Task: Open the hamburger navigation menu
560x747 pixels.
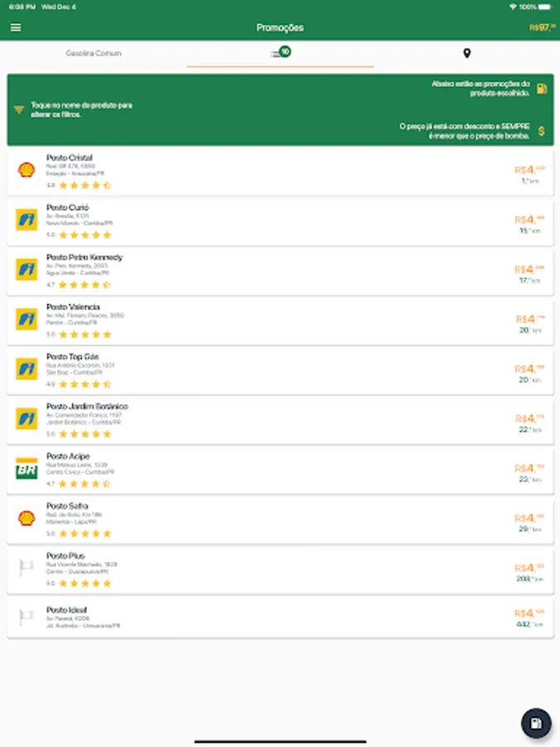Action: click(x=16, y=27)
